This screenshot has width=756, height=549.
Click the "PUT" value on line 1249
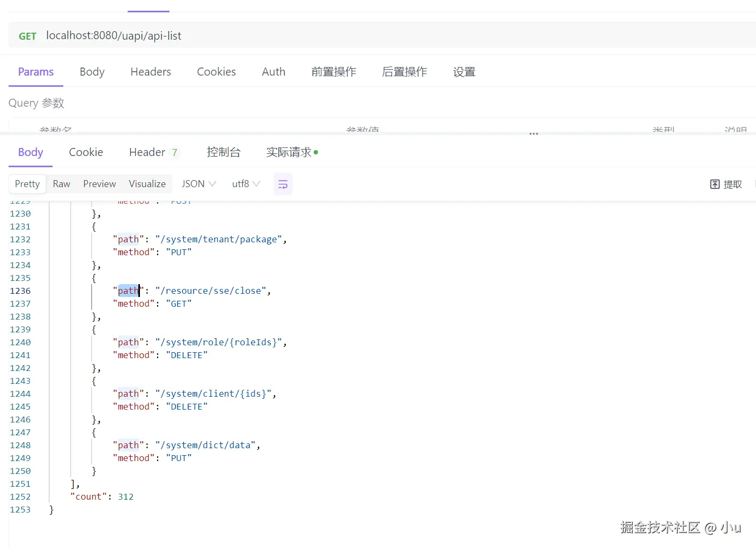(x=179, y=458)
